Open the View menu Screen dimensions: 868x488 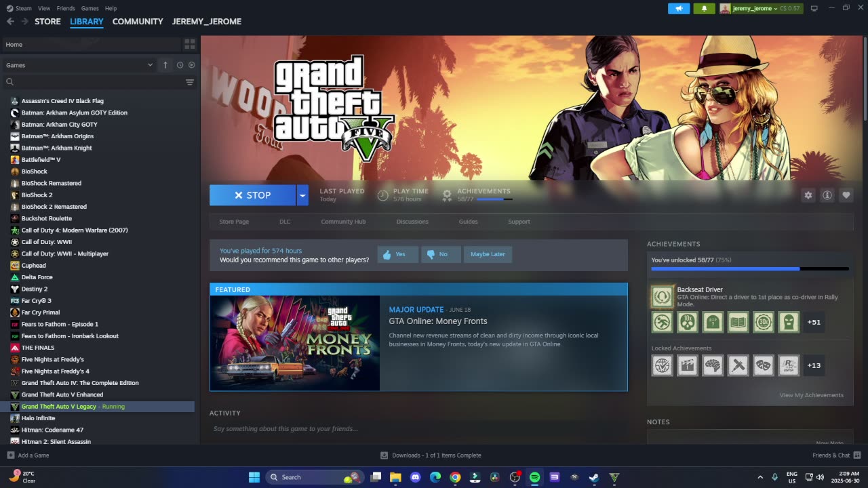pyautogui.click(x=44, y=8)
